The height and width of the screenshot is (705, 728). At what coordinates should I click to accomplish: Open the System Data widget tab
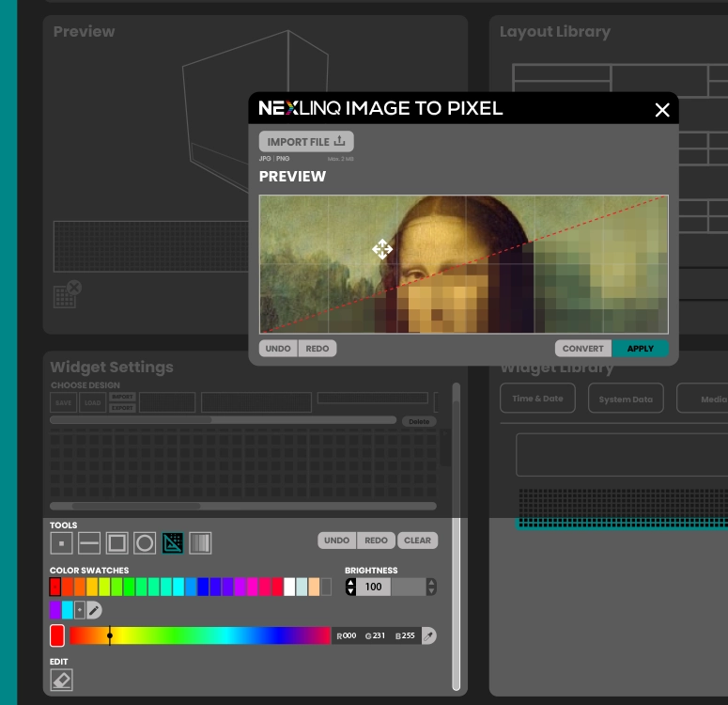click(626, 399)
